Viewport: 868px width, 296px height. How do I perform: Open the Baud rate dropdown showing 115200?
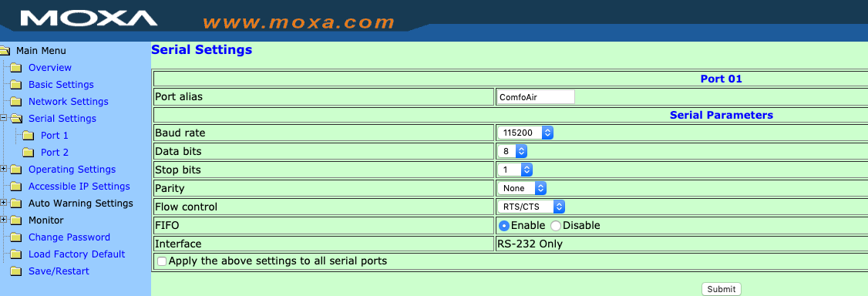coord(525,133)
